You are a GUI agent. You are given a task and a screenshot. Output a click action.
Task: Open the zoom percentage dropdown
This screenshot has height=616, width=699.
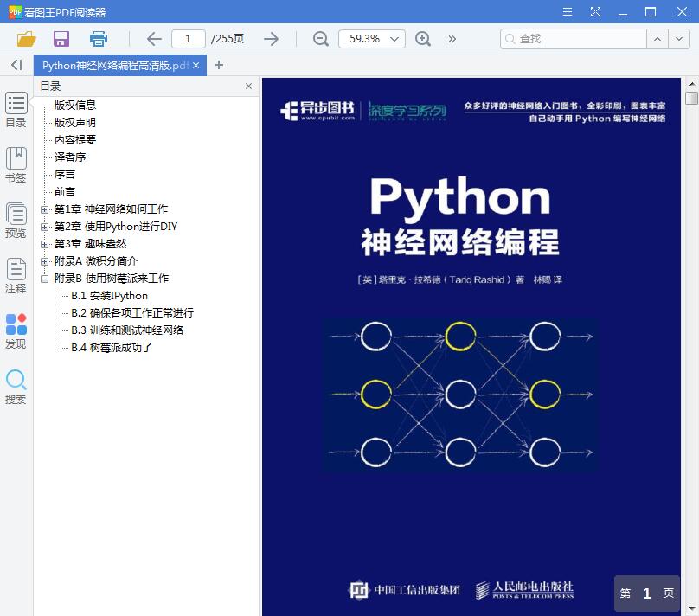click(x=394, y=39)
